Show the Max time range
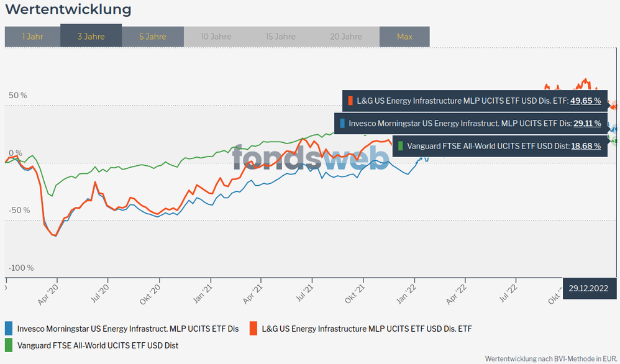Screen dimensions: 620x364 click(404, 37)
